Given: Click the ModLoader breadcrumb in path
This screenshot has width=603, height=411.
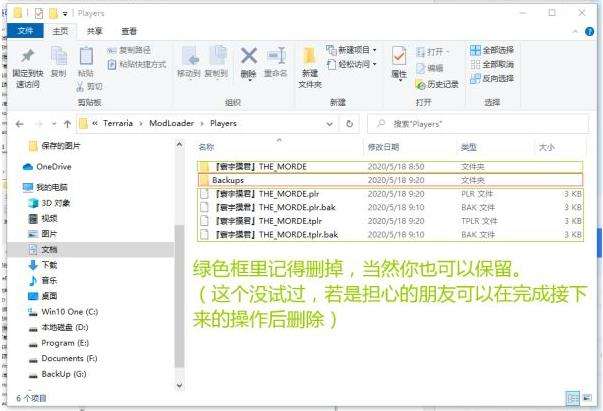Looking at the screenshot, I should (172, 123).
